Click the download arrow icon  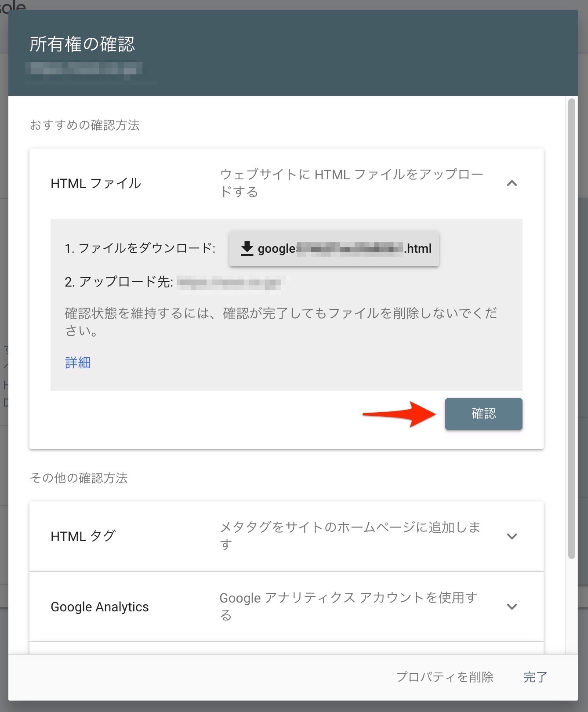point(247,248)
